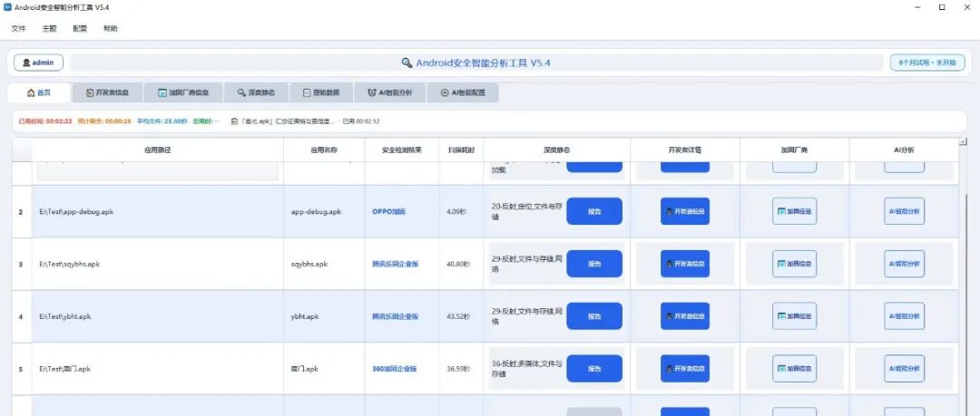Screen dimensions: 980x416
Task: Select the E:\Test\sqybhs.apk path cell
Action: [x=158, y=265]
